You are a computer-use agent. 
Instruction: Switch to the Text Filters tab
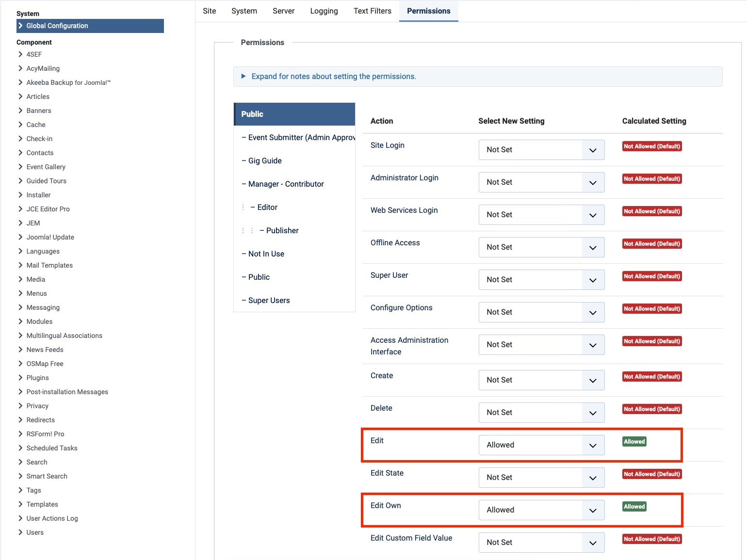pyautogui.click(x=372, y=11)
